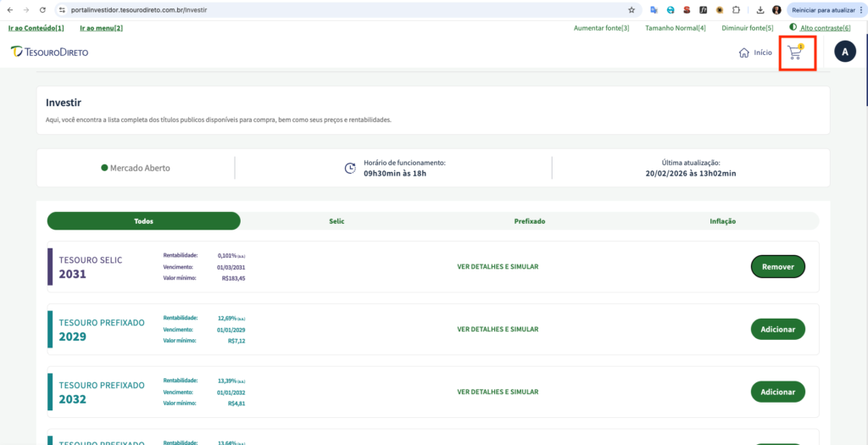This screenshot has height=445, width=868.
Task: Click Aumentar fonte accessibility link
Action: (x=601, y=28)
